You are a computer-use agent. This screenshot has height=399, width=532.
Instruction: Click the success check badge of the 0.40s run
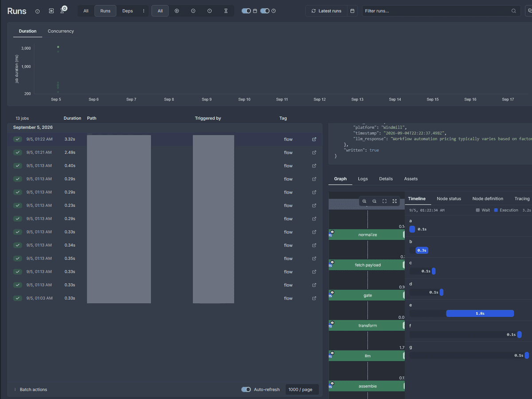(x=18, y=166)
